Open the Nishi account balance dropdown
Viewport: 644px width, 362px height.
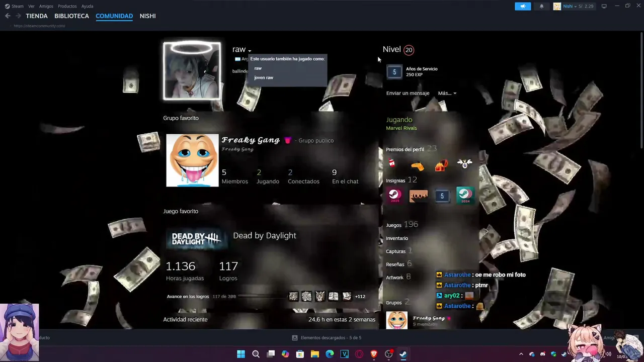(x=578, y=6)
